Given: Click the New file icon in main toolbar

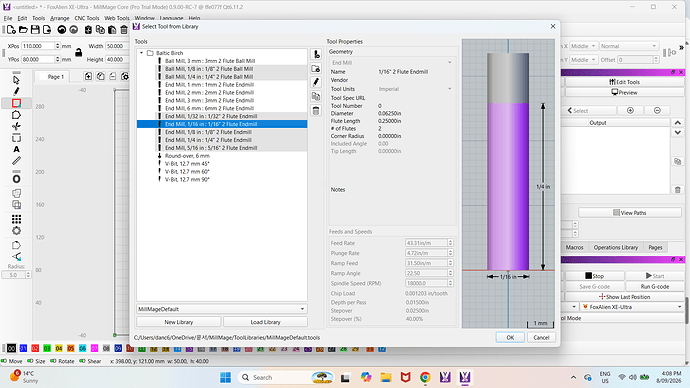Looking at the screenshot, I should tap(11, 29).
